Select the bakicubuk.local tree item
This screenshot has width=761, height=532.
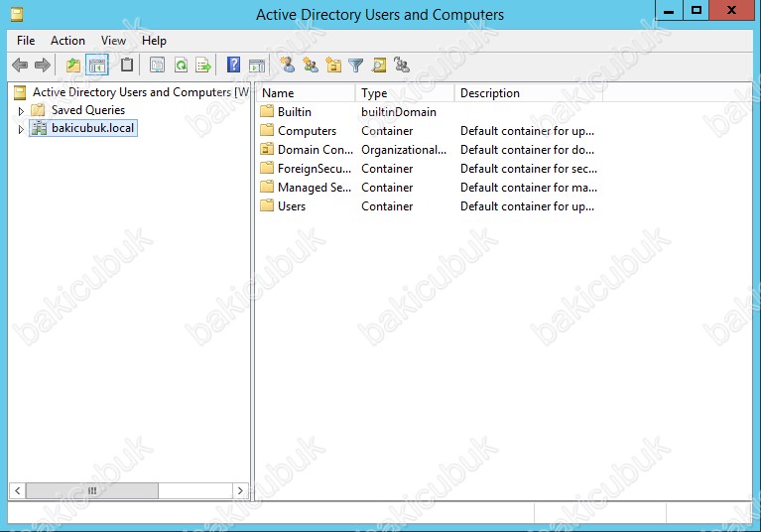(x=92, y=128)
